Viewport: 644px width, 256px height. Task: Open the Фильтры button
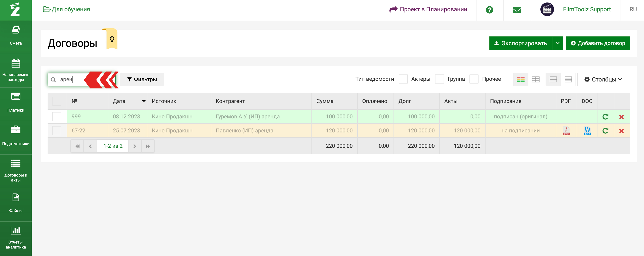(x=142, y=80)
